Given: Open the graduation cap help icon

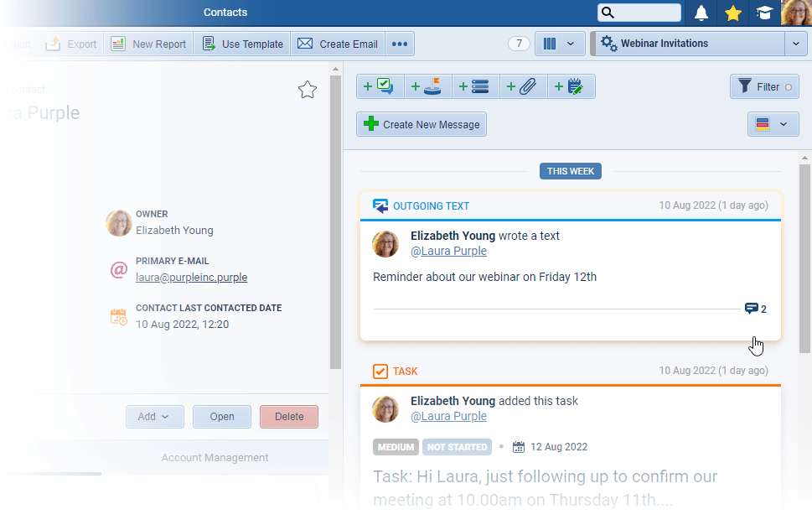Looking at the screenshot, I should [764, 13].
